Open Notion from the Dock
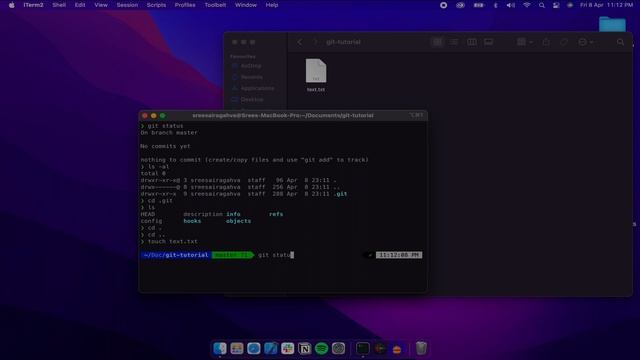The height and width of the screenshot is (360, 640). 304,349
